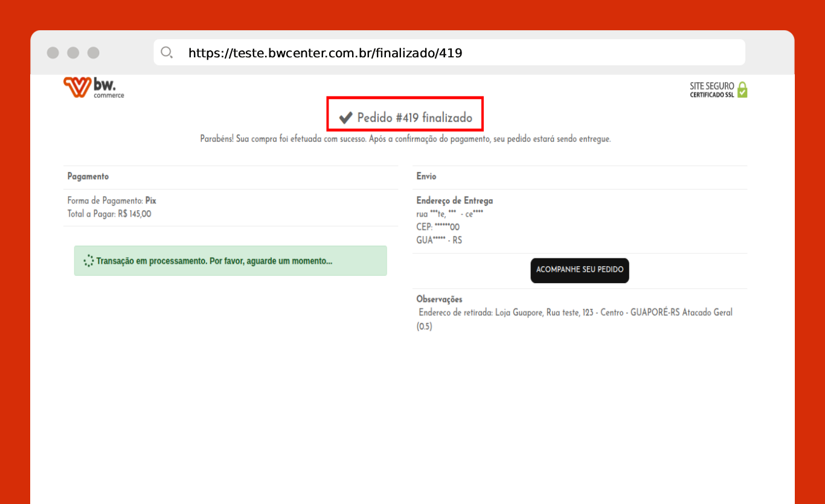Click the Endereço de Entrega heading
Viewport: 825px width, 504px height.
(454, 200)
